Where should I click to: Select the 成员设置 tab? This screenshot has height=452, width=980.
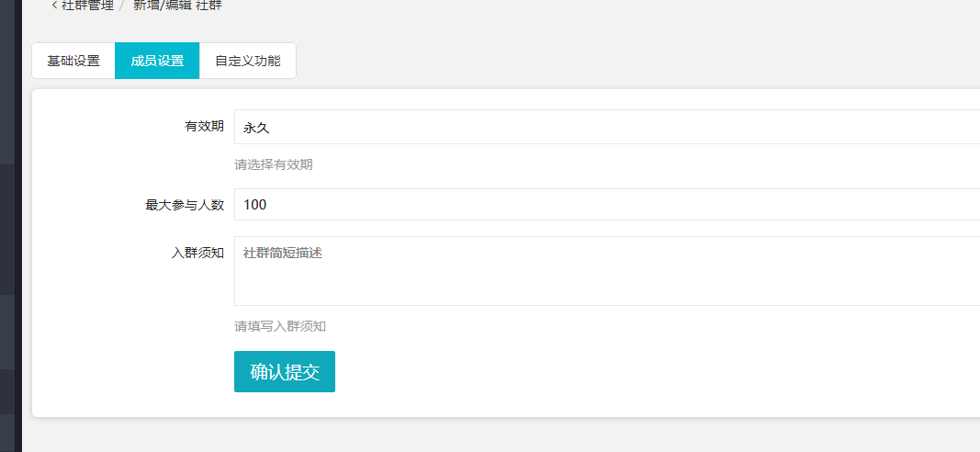(x=157, y=62)
